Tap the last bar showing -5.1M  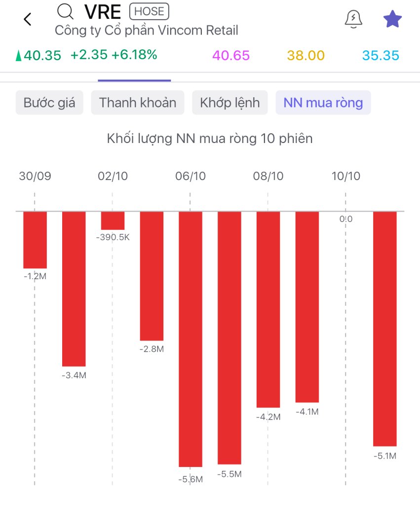point(385,328)
